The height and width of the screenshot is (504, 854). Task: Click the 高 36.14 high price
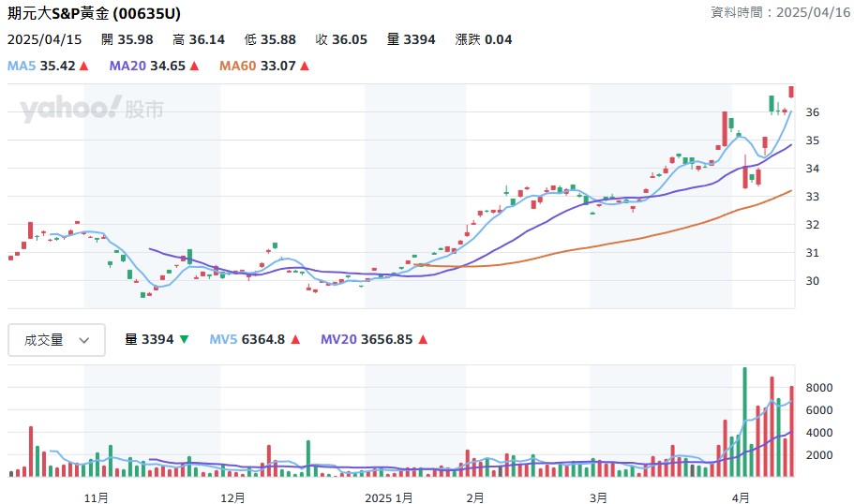(x=199, y=39)
